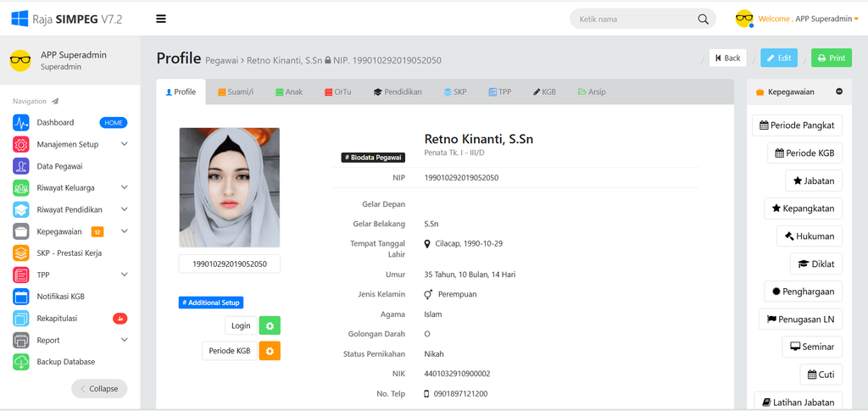The image size is (868, 411).
Task: Click orange gear button beside Periode KGB
Action: pos(270,351)
